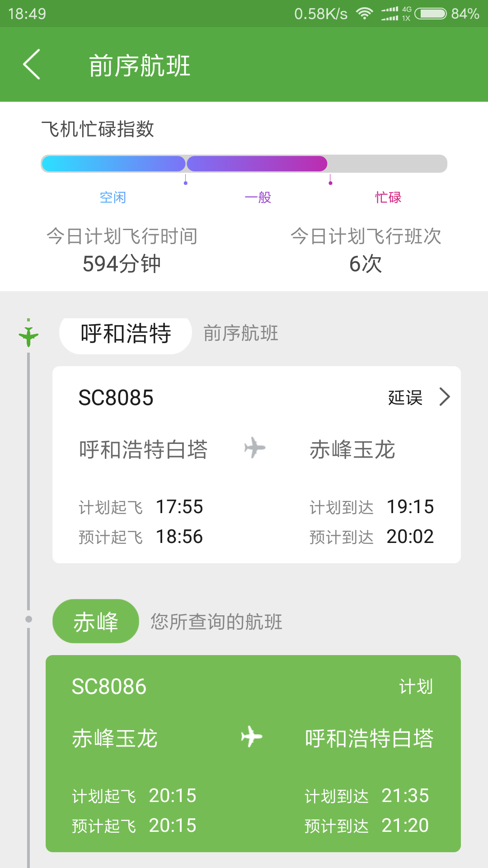
Task: Tap the gray plane icon on SC8085 card
Action: [255, 448]
